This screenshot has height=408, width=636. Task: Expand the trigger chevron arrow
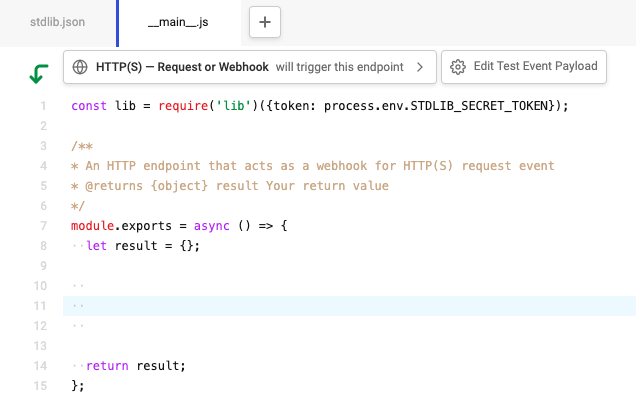point(420,67)
